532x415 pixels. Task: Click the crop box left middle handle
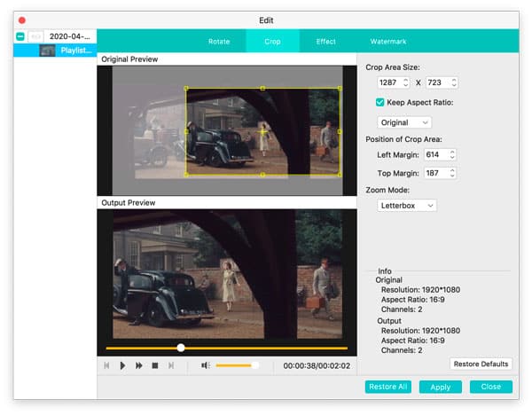tap(186, 131)
